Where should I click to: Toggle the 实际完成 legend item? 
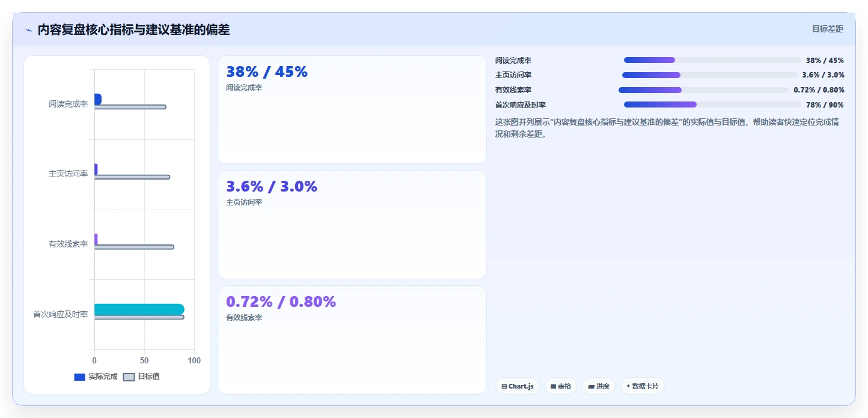pos(96,377)
